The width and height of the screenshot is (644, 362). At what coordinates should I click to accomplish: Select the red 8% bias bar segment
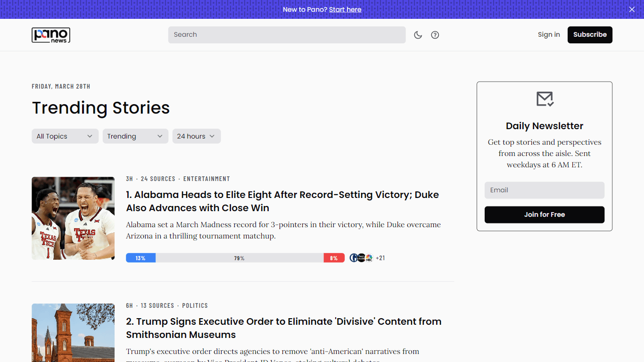click(x=334, y=258)
